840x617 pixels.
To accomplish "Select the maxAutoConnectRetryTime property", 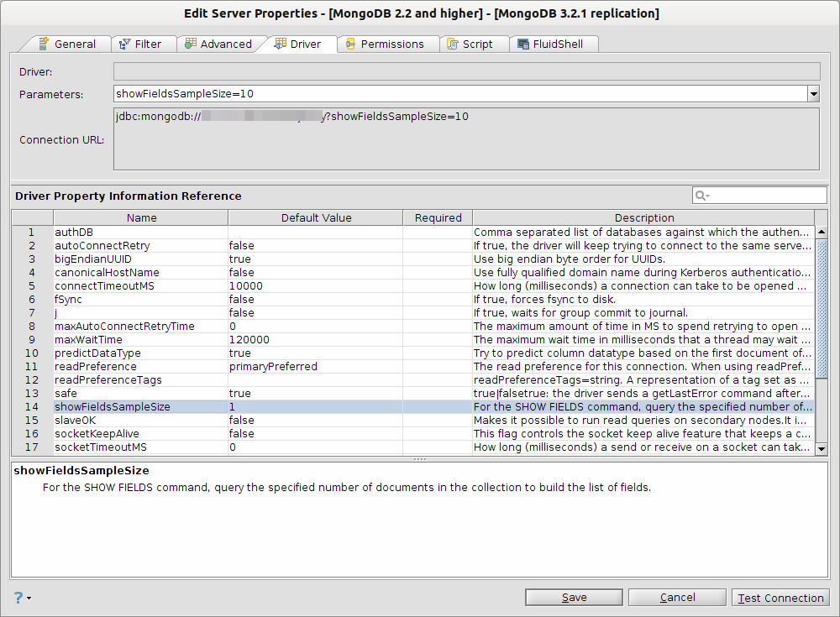I will click(x=412, y=326).
